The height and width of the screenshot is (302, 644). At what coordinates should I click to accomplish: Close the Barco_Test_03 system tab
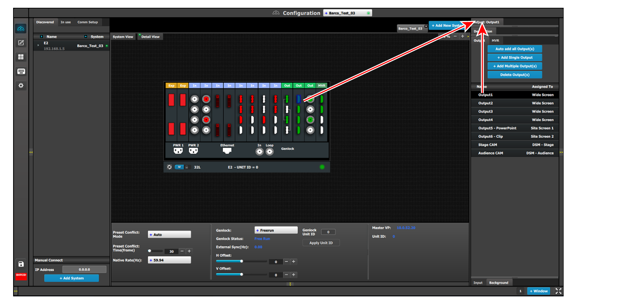click(426, 26)
